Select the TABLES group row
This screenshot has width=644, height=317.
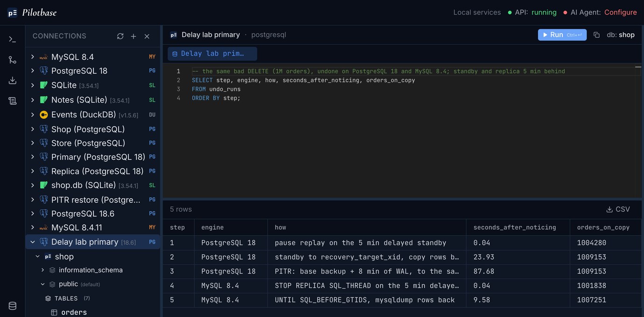(93, 298)
